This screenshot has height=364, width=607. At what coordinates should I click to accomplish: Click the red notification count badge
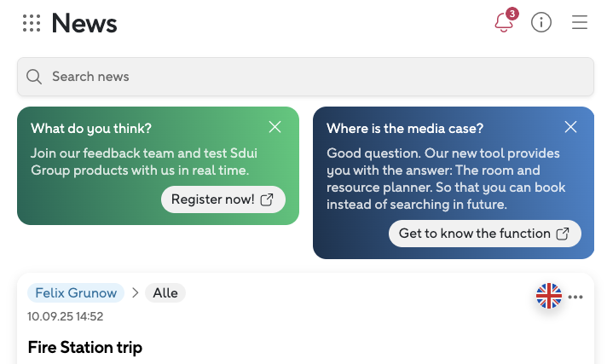coord(512,14)
